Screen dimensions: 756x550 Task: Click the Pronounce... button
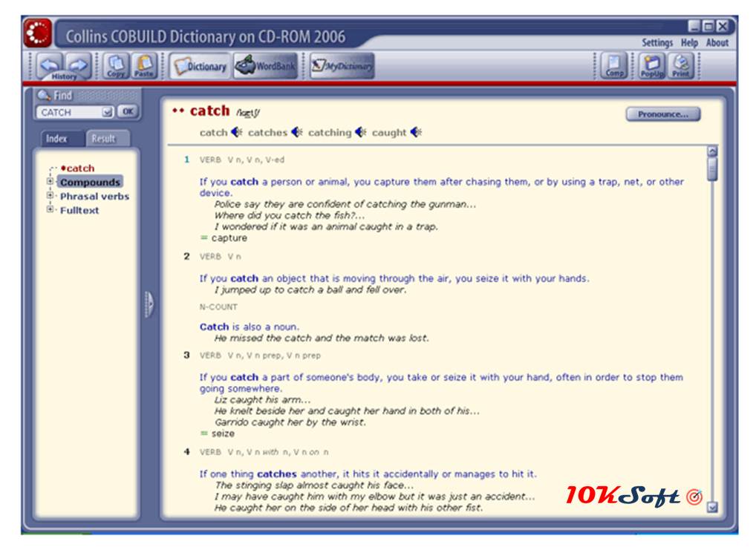(x=663, y=114)
